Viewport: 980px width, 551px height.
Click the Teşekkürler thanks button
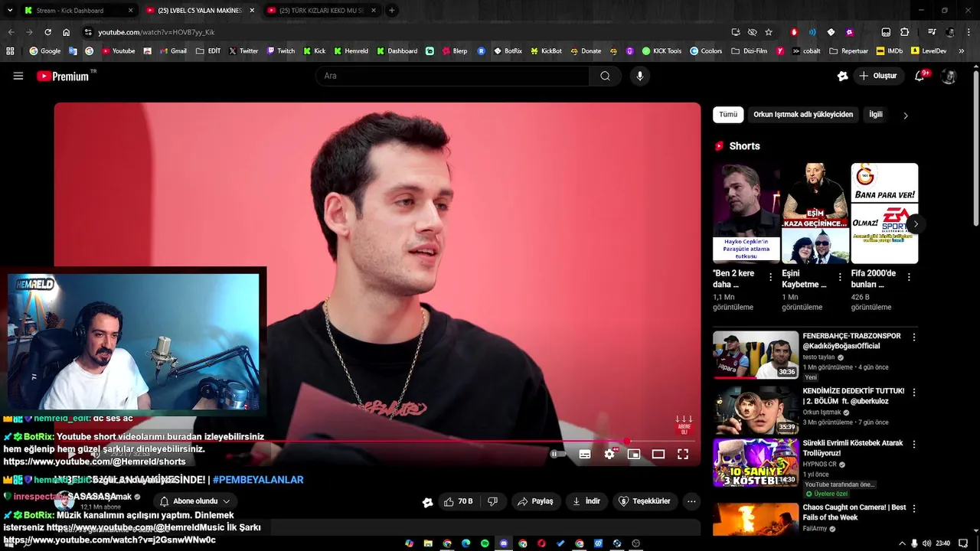tap(645, 501)
